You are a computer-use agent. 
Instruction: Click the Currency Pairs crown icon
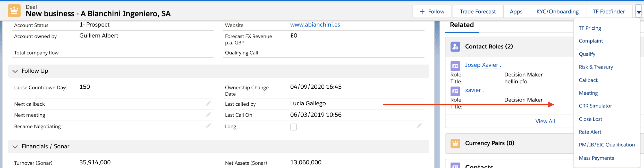click(x=455, y=143)
